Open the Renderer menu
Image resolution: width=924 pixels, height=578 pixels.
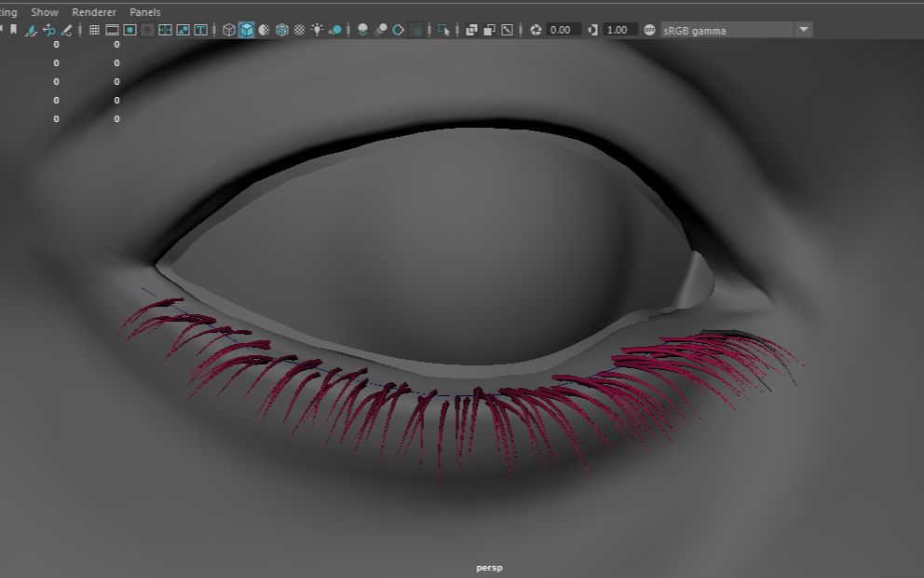tap(94, 12)
